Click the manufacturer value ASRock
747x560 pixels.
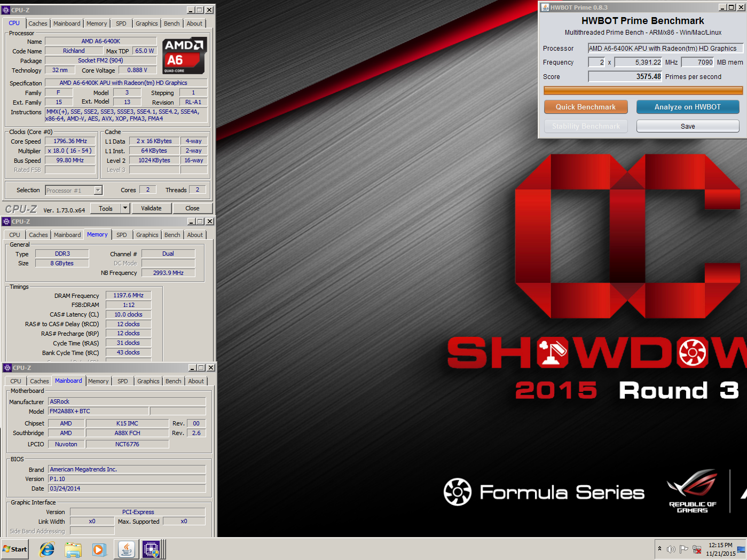(127, 401)
